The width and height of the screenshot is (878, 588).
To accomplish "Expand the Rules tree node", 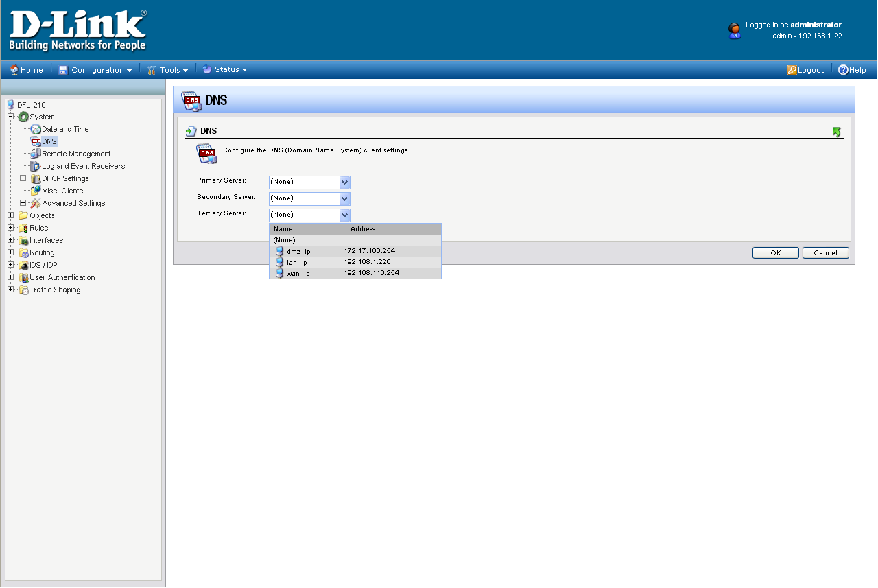I will pos(11,228).
